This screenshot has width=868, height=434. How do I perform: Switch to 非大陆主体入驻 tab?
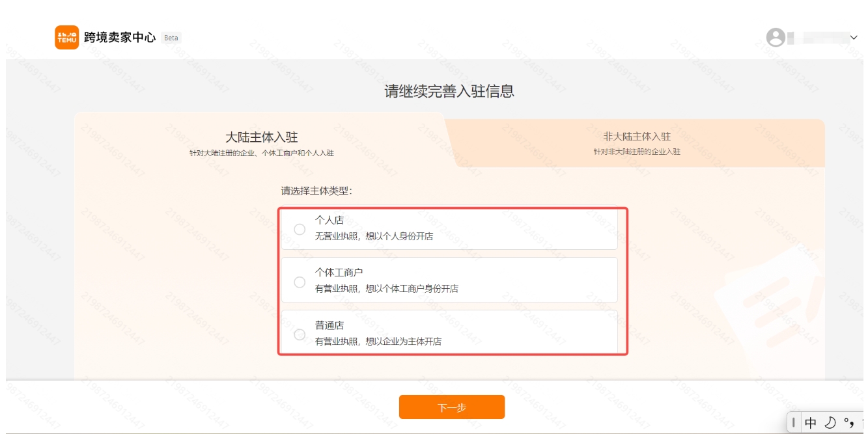coord(637,143)
